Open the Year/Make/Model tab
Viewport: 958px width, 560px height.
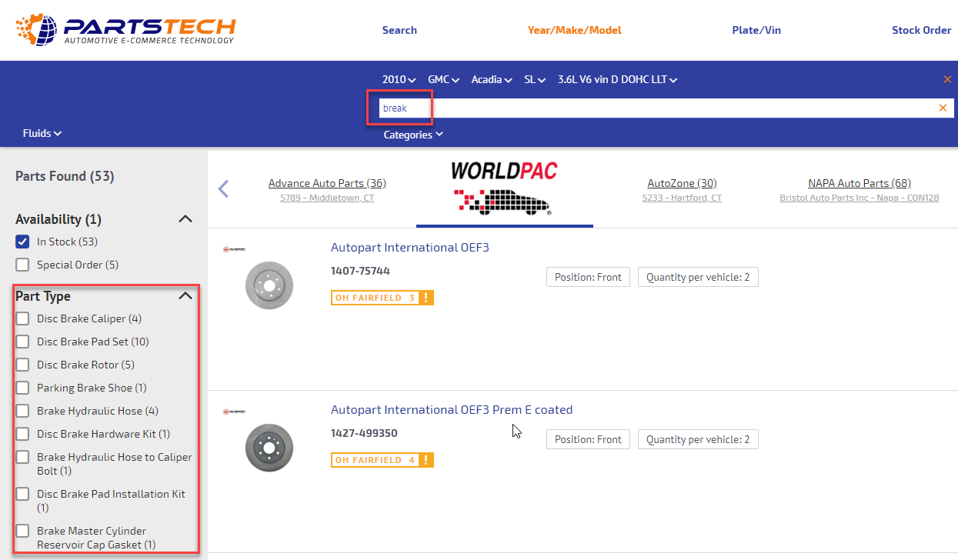[574, 30]
